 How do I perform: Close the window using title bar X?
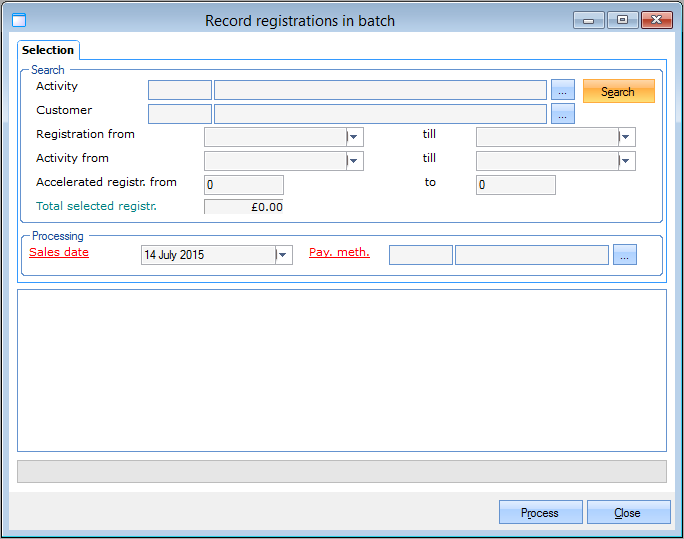click(x=656, y=20)
